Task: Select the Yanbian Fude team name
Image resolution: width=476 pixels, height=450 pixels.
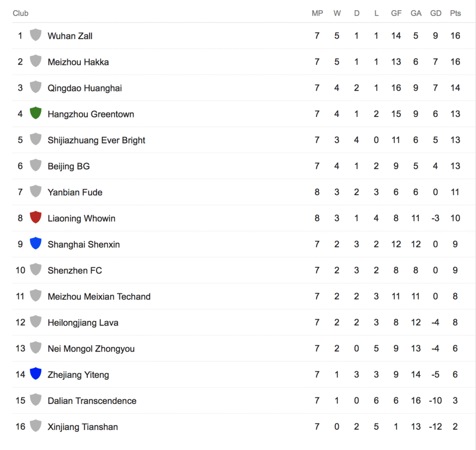Action: (75, 192)
